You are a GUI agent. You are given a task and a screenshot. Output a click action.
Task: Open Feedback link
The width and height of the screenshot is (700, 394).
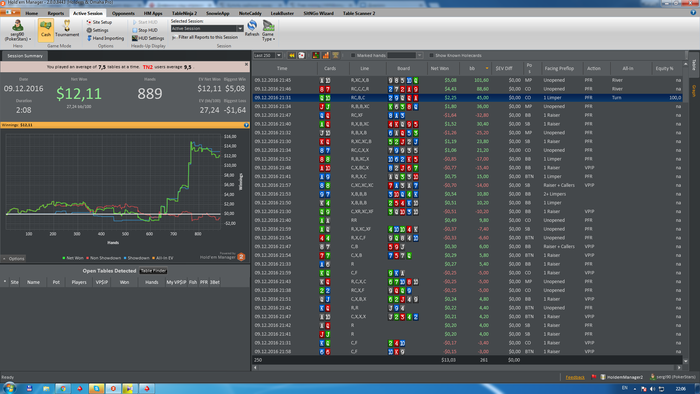pyautogui.click(x=575, y=377)
